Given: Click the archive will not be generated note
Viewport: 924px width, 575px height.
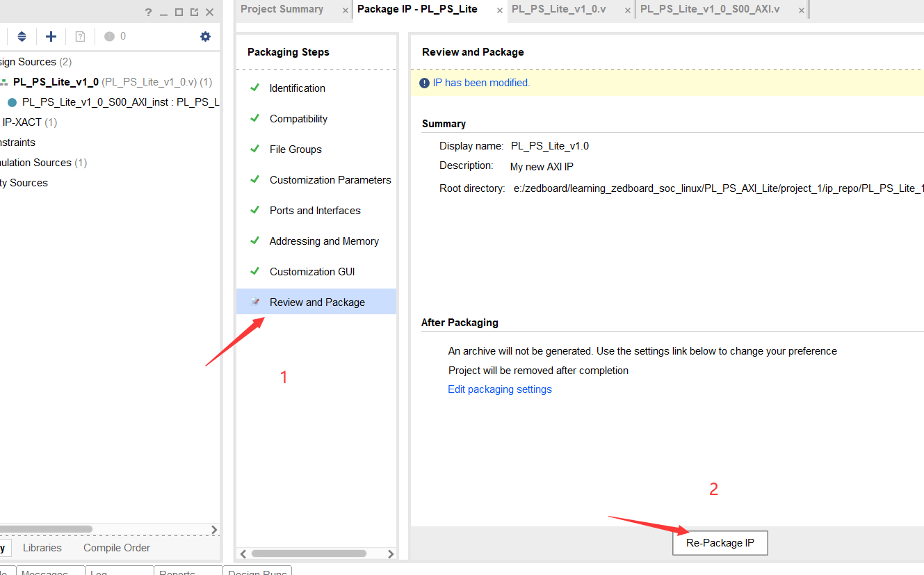Looking at the screenshot, I should [x=642, y=351].
